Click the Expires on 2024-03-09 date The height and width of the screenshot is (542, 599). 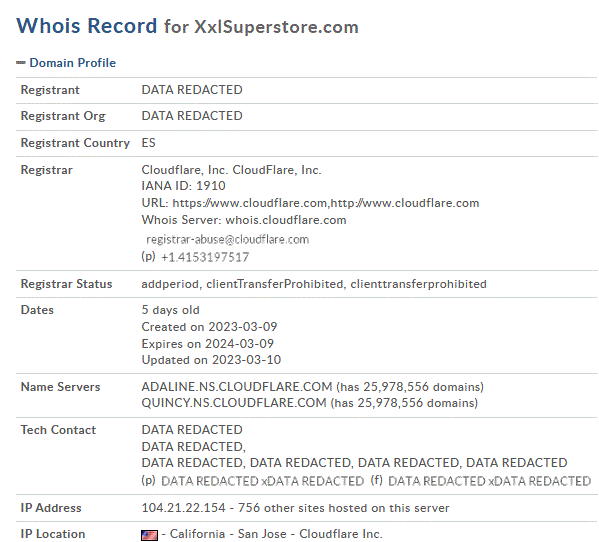coord(207,343)
